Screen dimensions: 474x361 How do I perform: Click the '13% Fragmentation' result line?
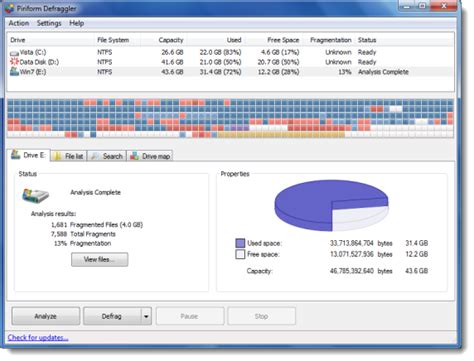click(82, 243)
